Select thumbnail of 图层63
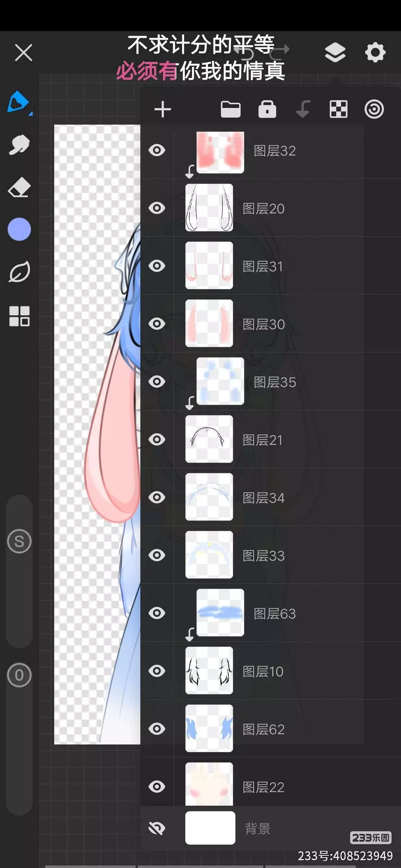 [x=220, y=613]
